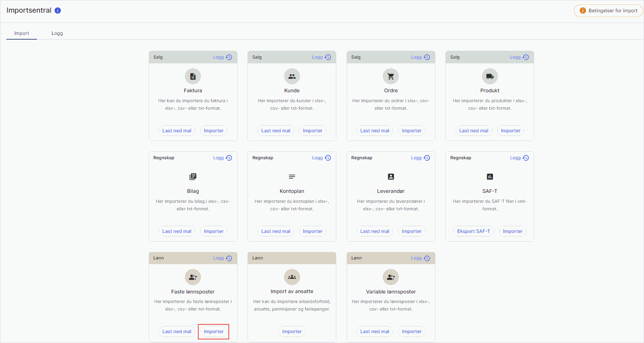Screen dimensions: 644x343
Task: Open the Logg link on Kunde card
Action: (x=321, y=57)
